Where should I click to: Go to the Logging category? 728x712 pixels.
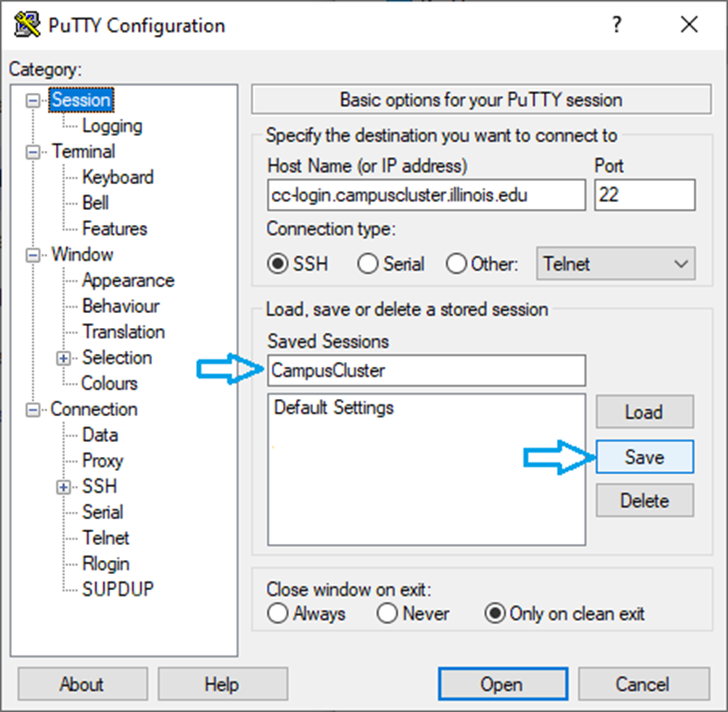click(x=112, y=126)
